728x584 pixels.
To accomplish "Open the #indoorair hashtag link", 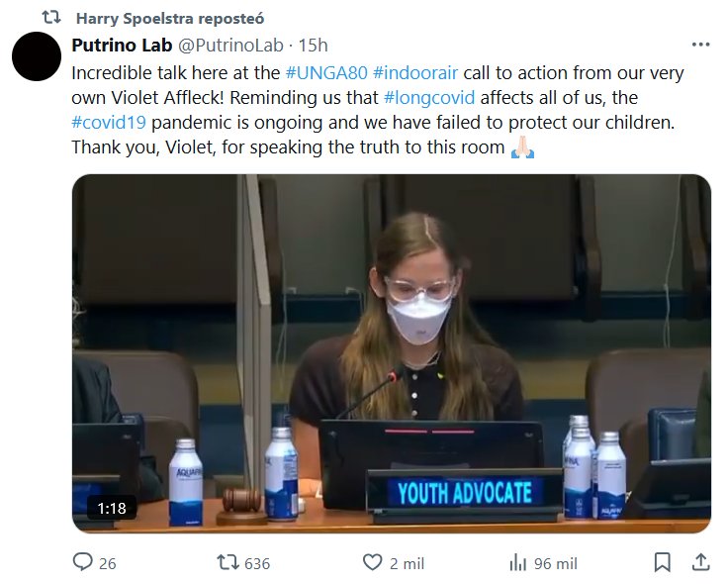I will coord(412,72).
